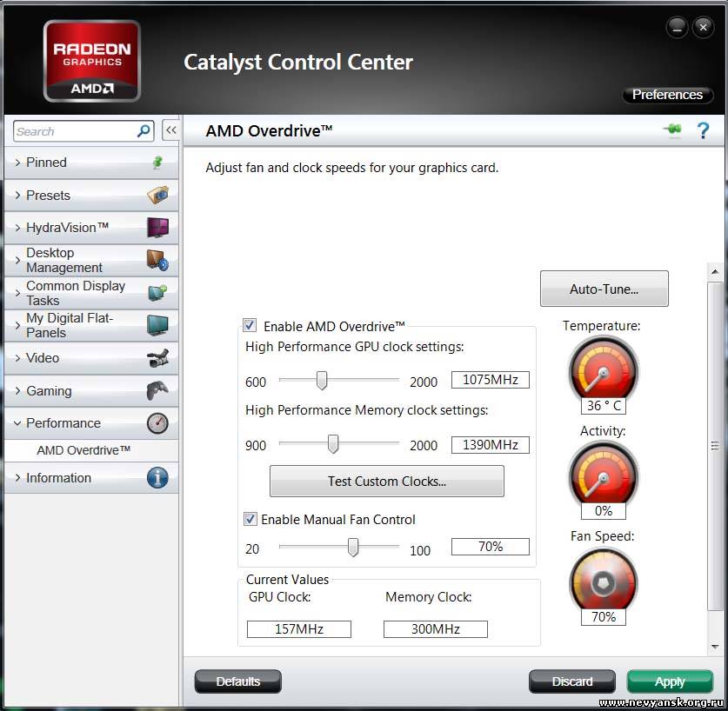The height and width of the screenshot is (711, 728).
Task: Click the fan speed slider handle
Action: (x=353, y=548)
